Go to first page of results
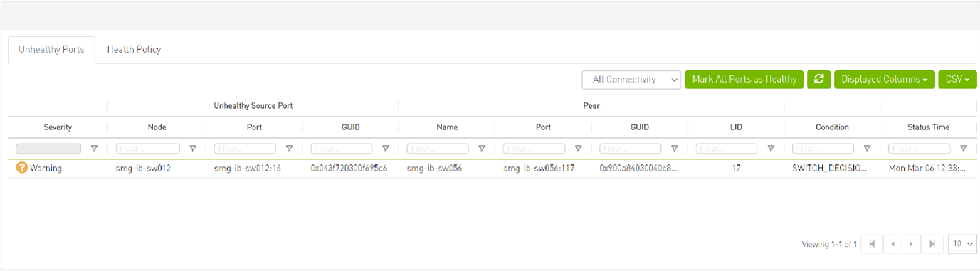 [873, 244]
